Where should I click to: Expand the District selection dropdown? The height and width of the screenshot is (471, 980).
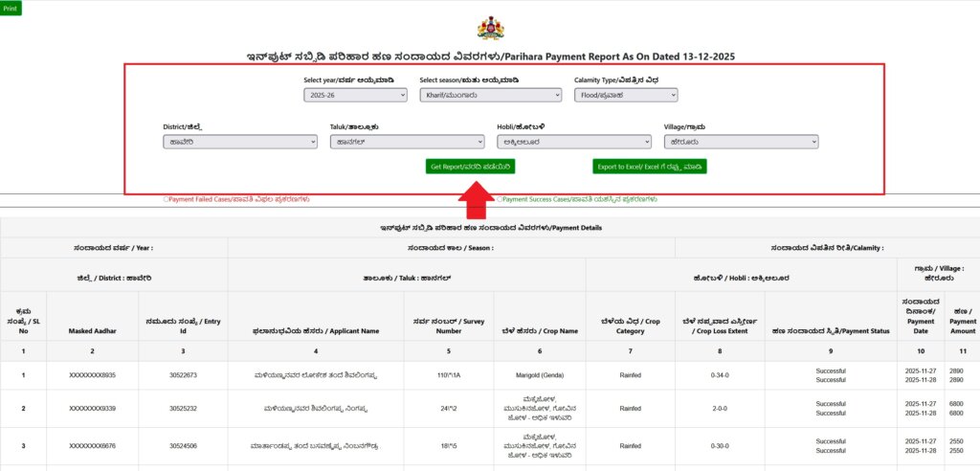(x=239, y=142)
